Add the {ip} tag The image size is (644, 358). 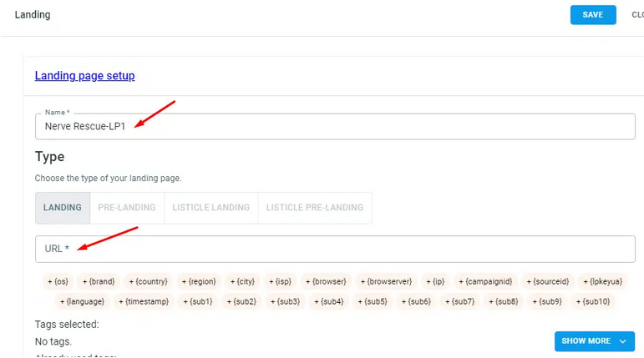(x=435, y=281)
